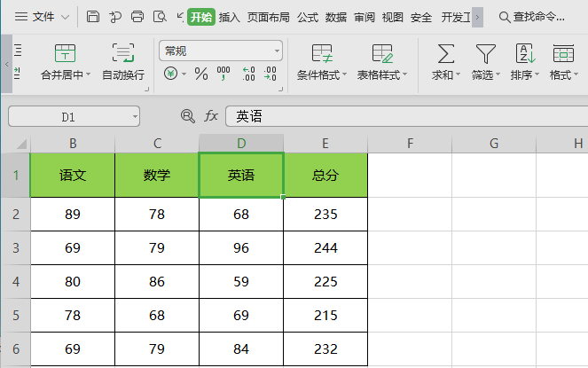
Task: Expand the Name Box dropdown arrow
Action: (134, 116)
